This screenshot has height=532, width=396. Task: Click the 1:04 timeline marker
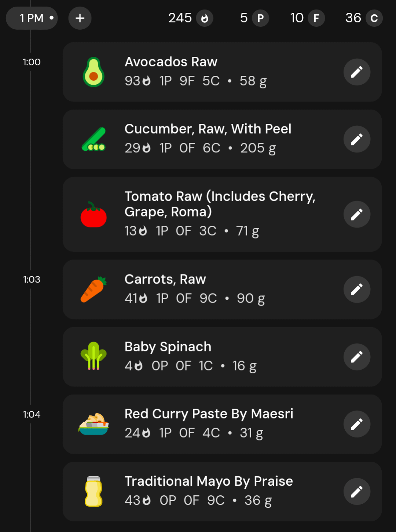click(32, 414)
